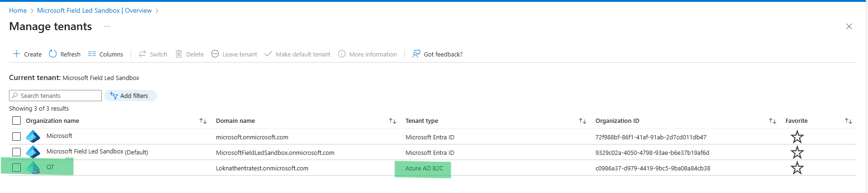Favorite the Microsoft Field Led Sandbox star
The width and height of the screenshot is (868, 193).
(x=797, y=152)
